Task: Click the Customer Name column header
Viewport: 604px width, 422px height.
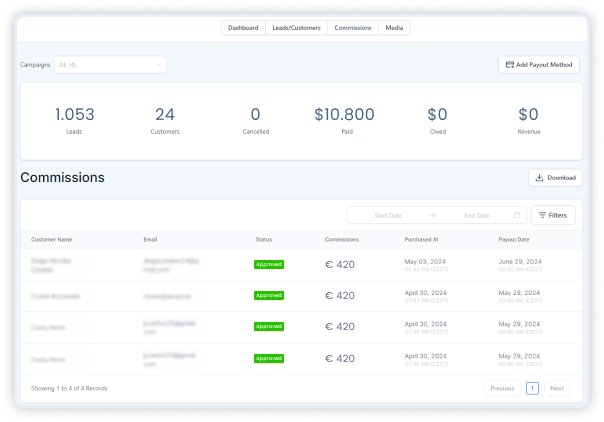Action: click(x=51, y=240)
